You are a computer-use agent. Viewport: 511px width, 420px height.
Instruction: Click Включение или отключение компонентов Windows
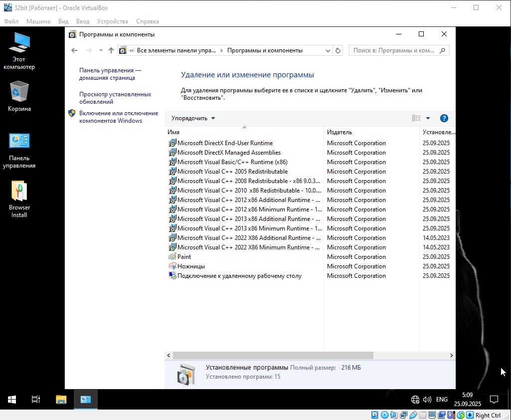(118, 117)
